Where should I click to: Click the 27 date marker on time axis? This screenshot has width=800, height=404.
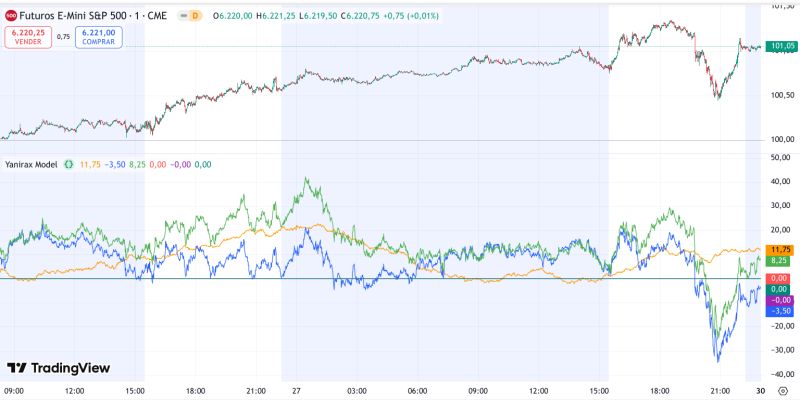296,390
